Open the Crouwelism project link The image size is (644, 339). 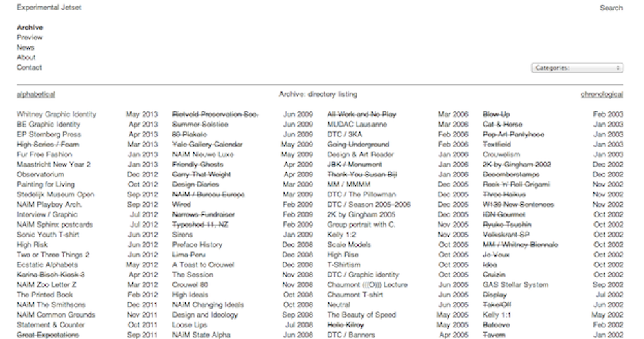tap(501, 154)
